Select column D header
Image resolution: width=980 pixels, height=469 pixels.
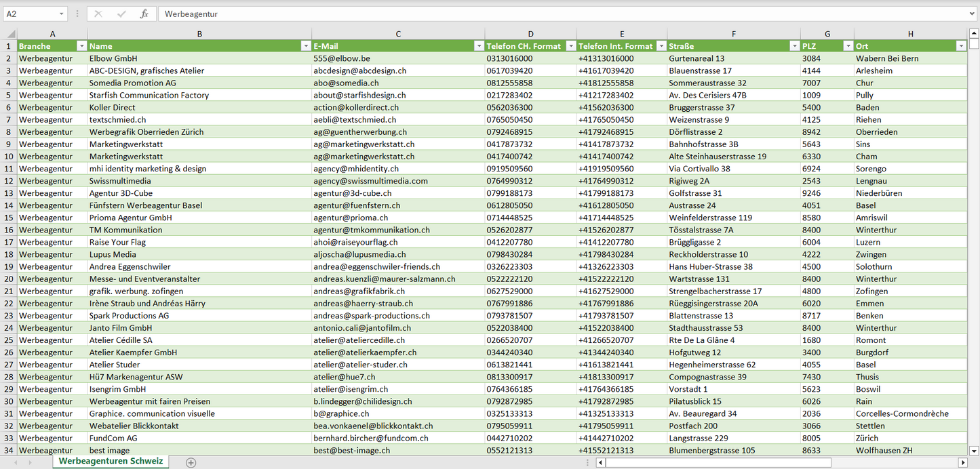530,34
